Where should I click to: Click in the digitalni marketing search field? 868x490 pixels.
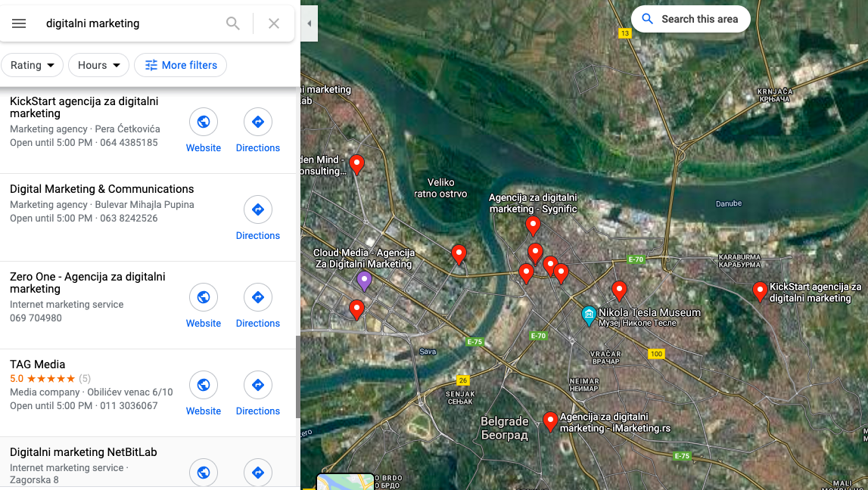[130, 23]
